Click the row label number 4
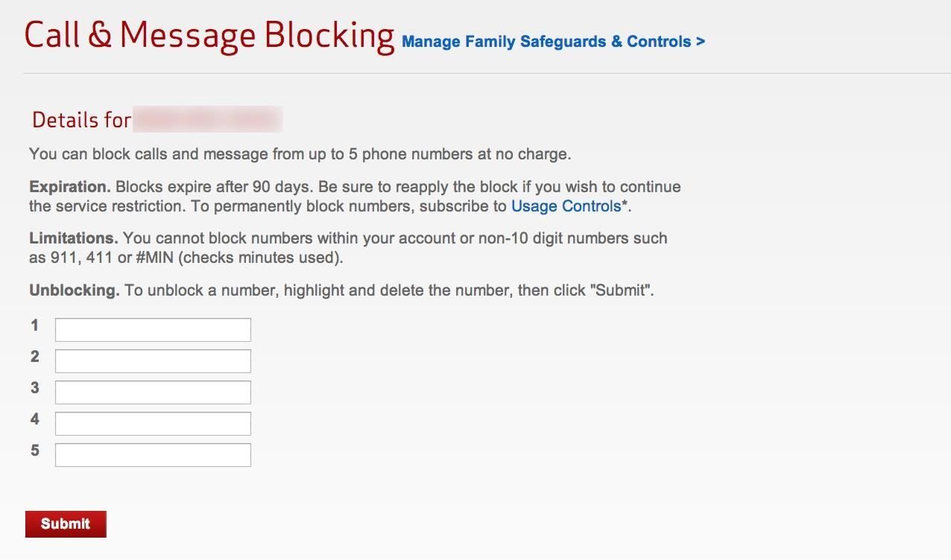Image resolution: width=951 pixels, height=560 pixels. 34,419
